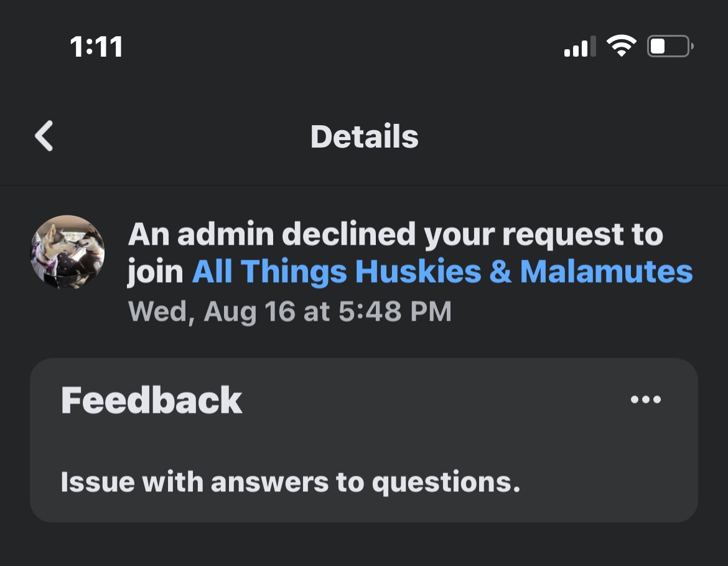Image resolution: width=728 pixels, height=566 pixels.
Task: Open the Feedback three-dot options menu
Action: (x=645, y=400)
